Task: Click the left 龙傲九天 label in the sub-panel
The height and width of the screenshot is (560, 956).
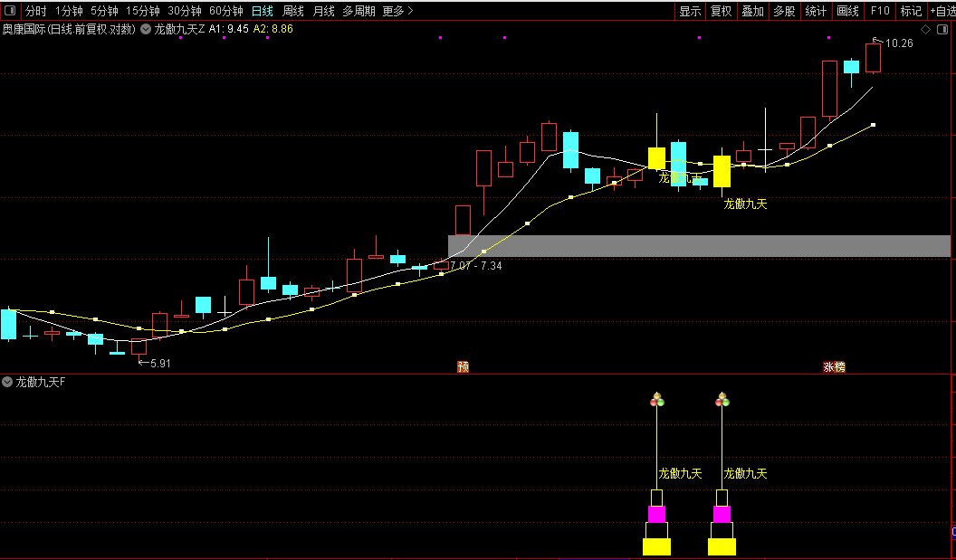Action: pos(681,473)
